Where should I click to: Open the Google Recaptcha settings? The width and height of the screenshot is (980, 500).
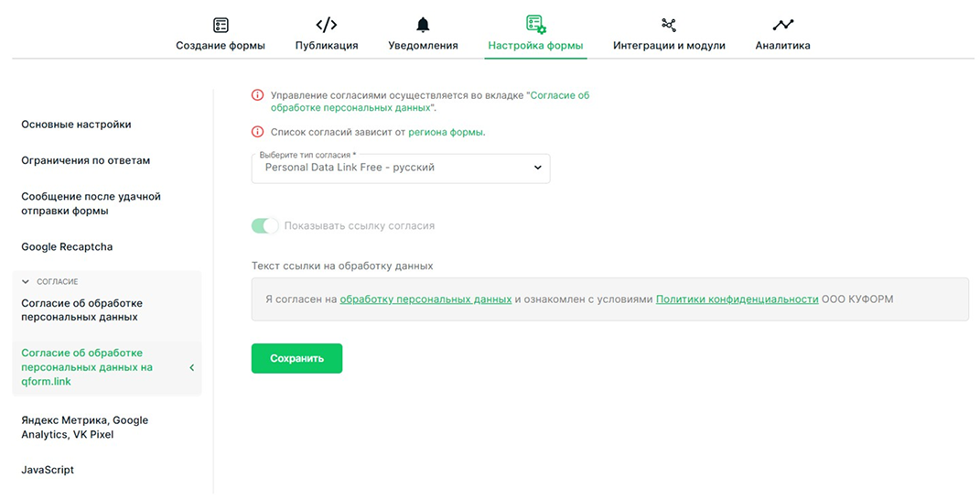click(x=67, y=247)
